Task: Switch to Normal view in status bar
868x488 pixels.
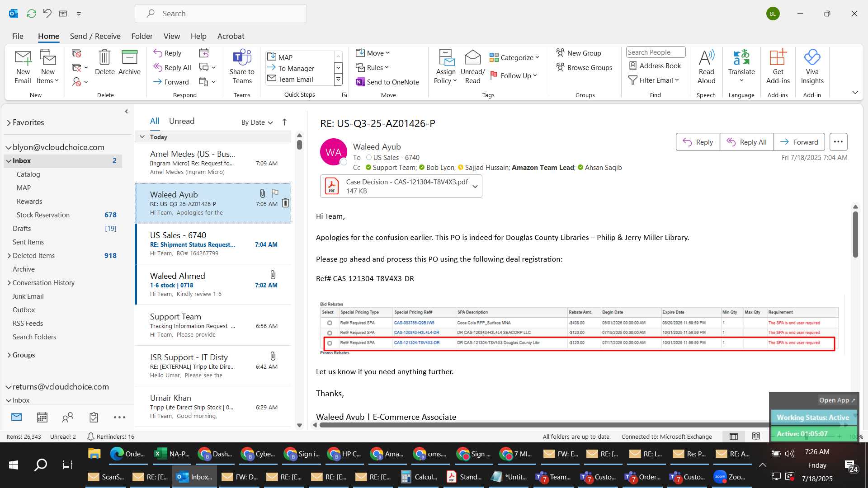Action: pyautogui.click(x=734, y=436)
